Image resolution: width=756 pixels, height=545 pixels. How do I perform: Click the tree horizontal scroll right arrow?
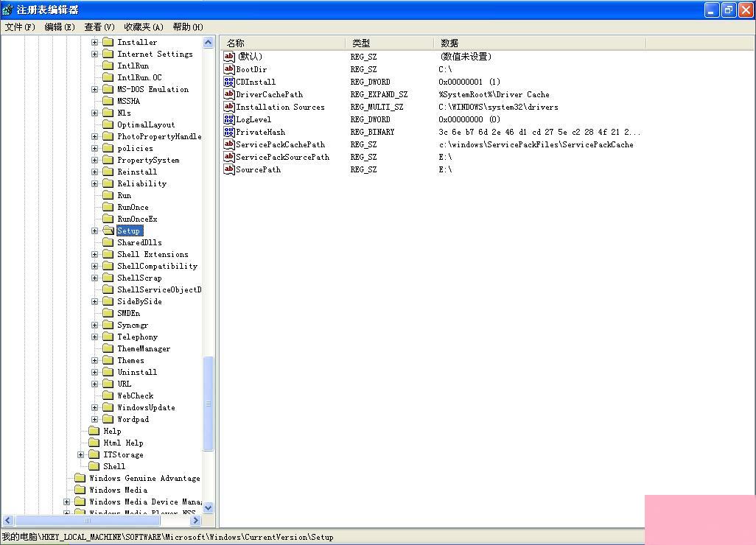pyautogui.click(x=195, y=521)
